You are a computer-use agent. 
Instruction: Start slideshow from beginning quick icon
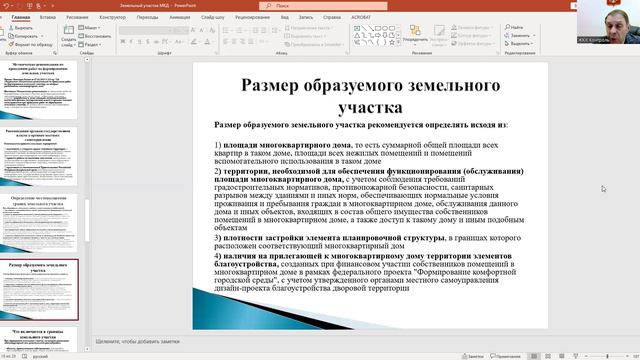point(29,6)
